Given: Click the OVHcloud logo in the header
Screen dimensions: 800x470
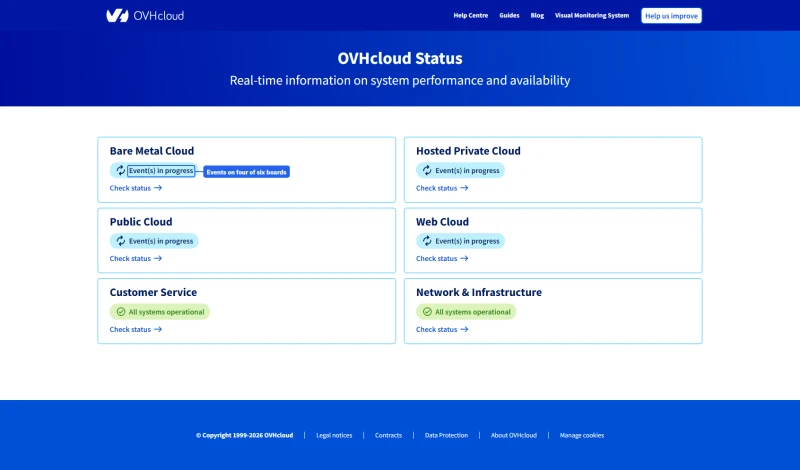Looking at the screenshot, I should (145, 16).
